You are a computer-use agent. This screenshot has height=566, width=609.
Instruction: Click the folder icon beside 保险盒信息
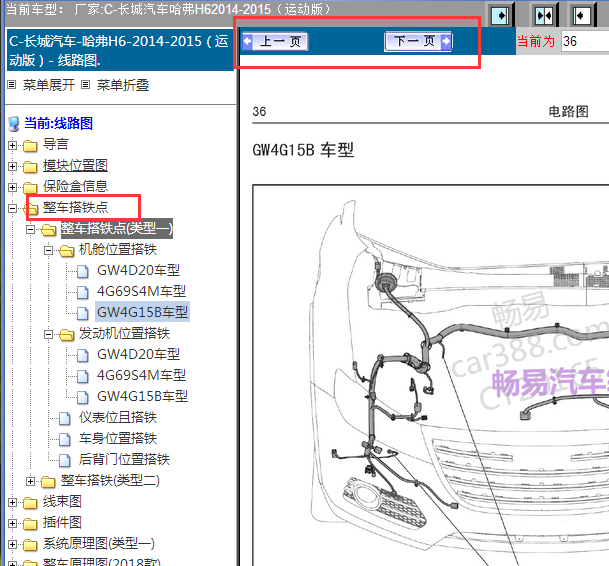click(x=30, y=188)
